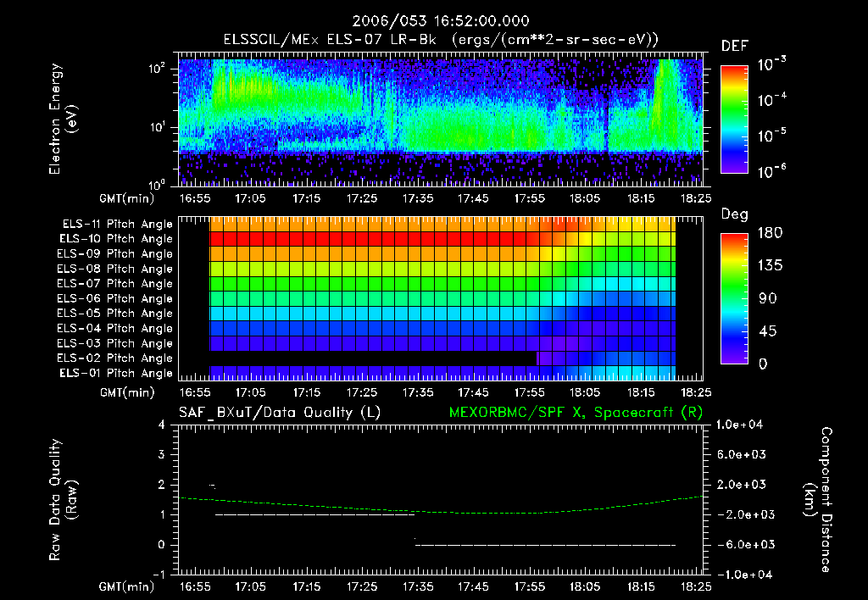The width and height of the screenshot is (868, 600).
Task: Select the ELS-01 Pitch Angle row label
Action: pyautogui.click(x=116, y=373)
